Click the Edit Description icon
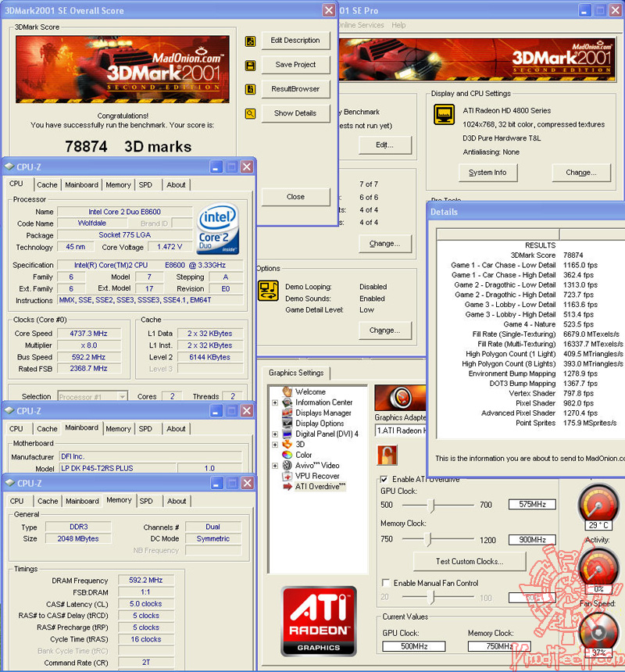This screenshot has height=672, width=625. tap(250, 41)
